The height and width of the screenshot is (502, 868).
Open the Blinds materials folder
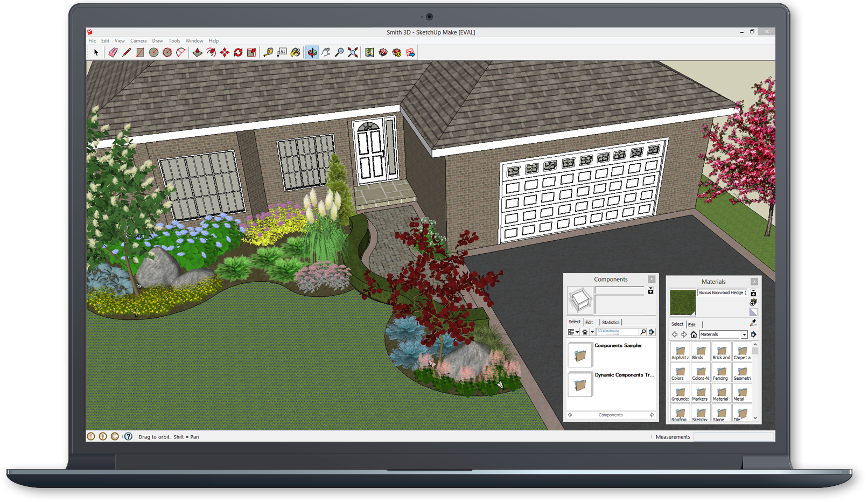point(700,352)
